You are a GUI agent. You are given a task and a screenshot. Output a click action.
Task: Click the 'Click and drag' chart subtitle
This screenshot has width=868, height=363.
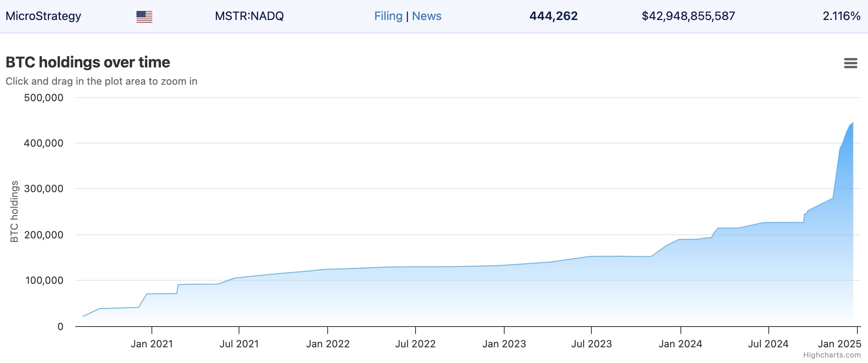(x=101, y=81)
